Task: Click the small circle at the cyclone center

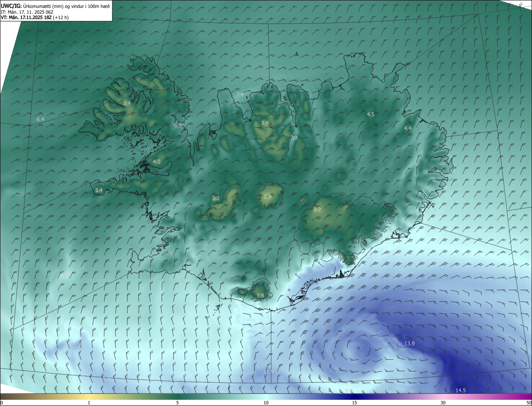Action: point(358,348)
